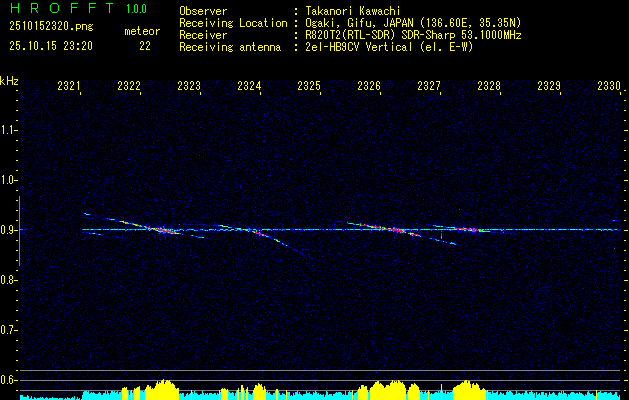The height and width of the screenshot is (400, 629).
Task: Click the 2328 time axis marker
Action: [489, 85]
